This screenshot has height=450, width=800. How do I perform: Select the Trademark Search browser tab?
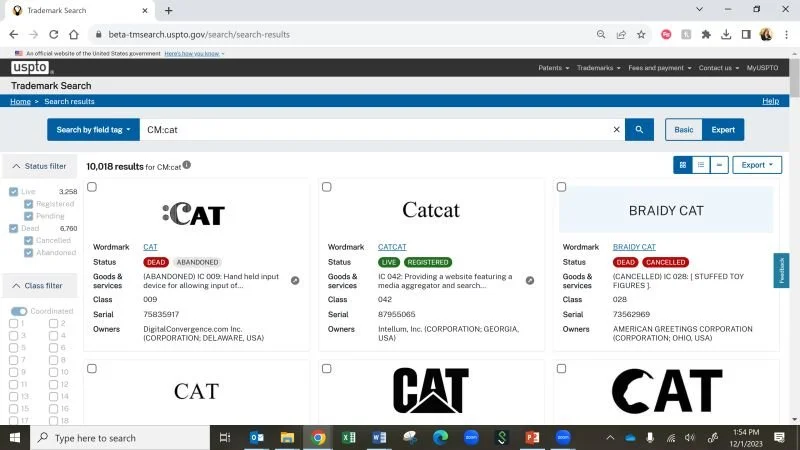coord(80,10)
